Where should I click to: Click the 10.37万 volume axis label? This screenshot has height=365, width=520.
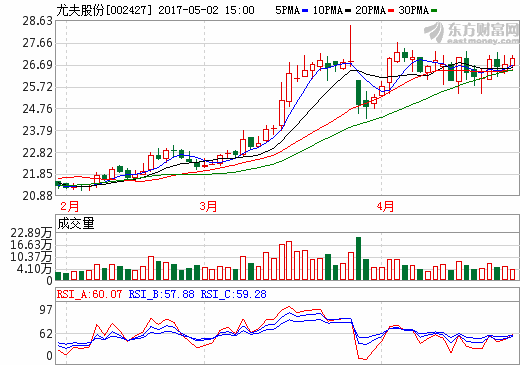[31, 257]
